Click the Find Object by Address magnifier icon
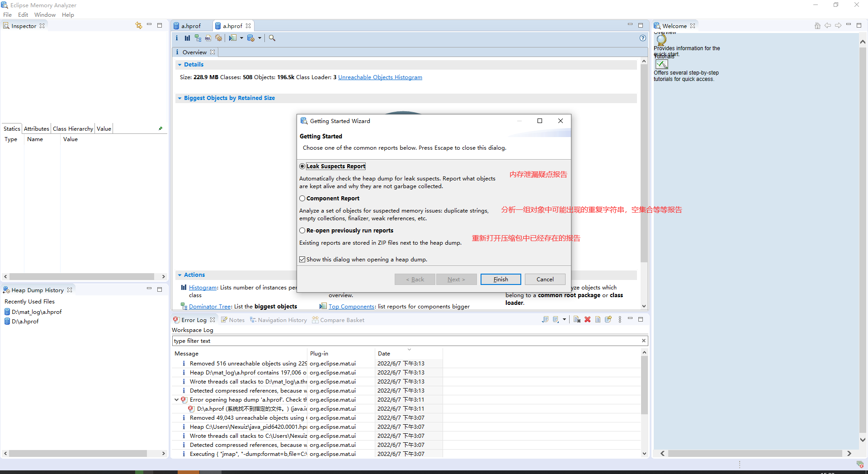The image size is (868, 474). [x=272, y=38]
